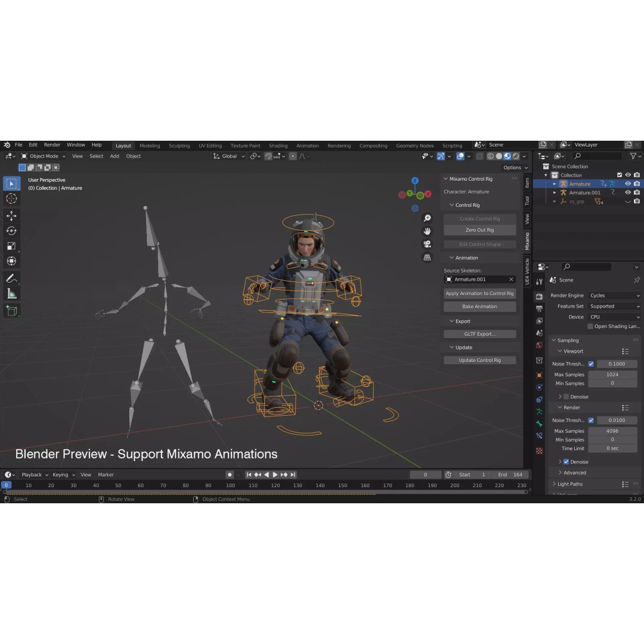Open the Render properties tab icon
The image size is (644, 644).
[x=539, y=296]
